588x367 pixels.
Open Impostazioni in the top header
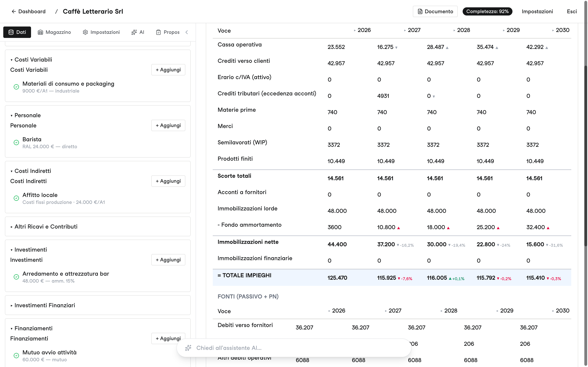[537, 11]
